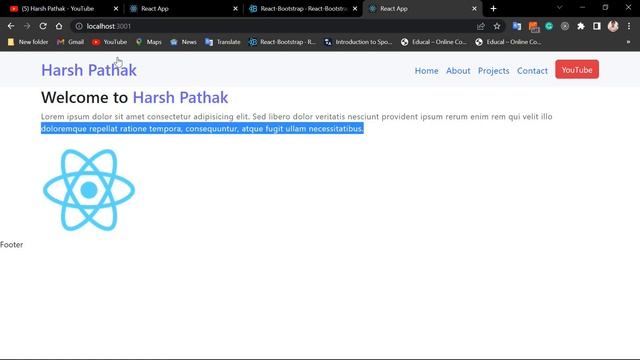Click the React logo image
640x360 pixels.
[89, 190]
